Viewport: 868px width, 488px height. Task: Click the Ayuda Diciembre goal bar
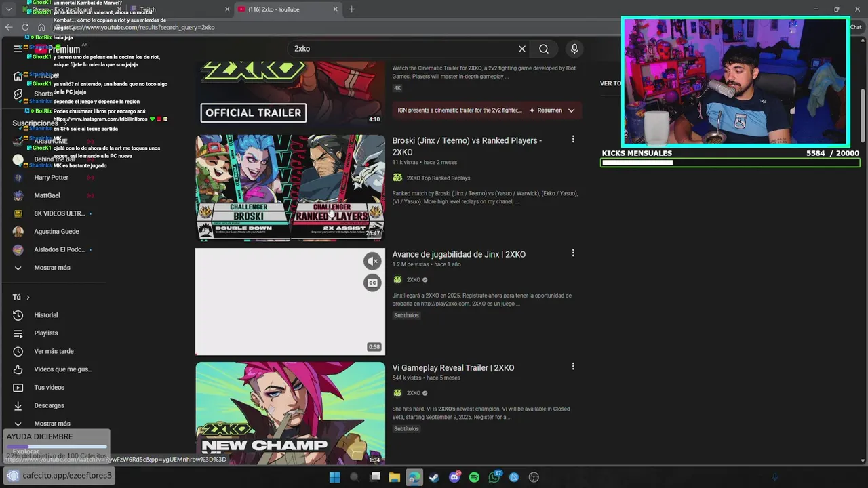[56, 447]
